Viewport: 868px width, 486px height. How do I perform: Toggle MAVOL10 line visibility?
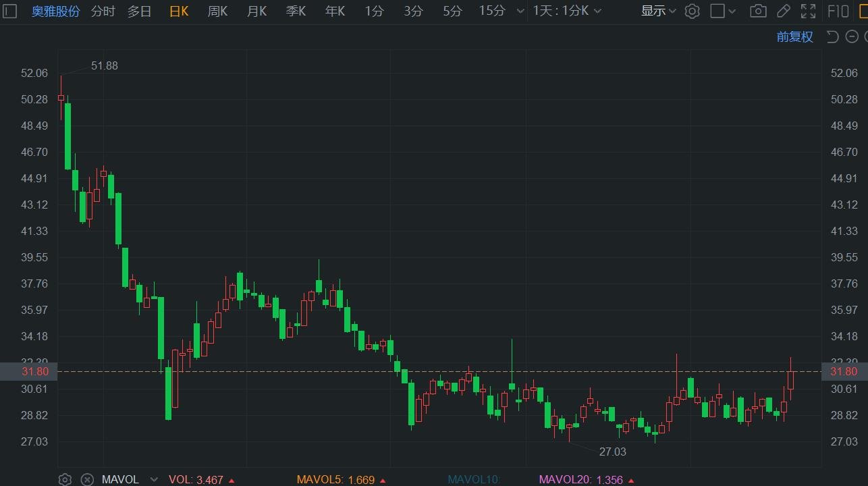coord(473,479)
